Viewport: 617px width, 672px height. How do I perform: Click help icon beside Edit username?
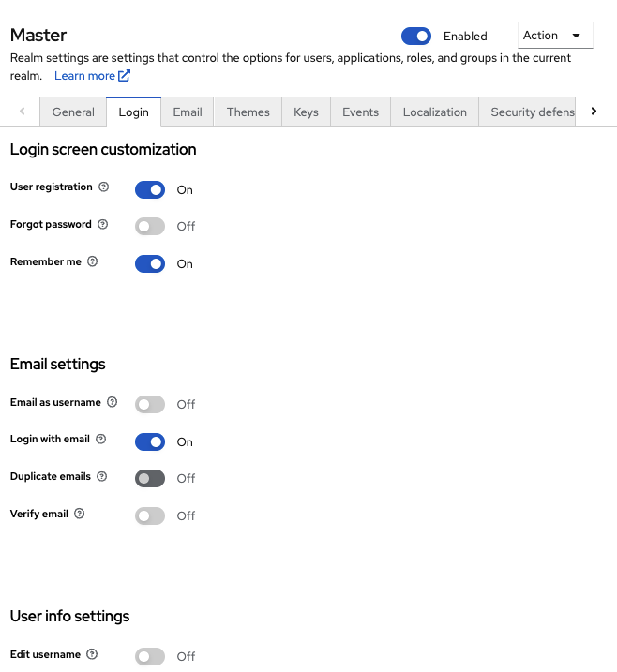click(92, 654)
